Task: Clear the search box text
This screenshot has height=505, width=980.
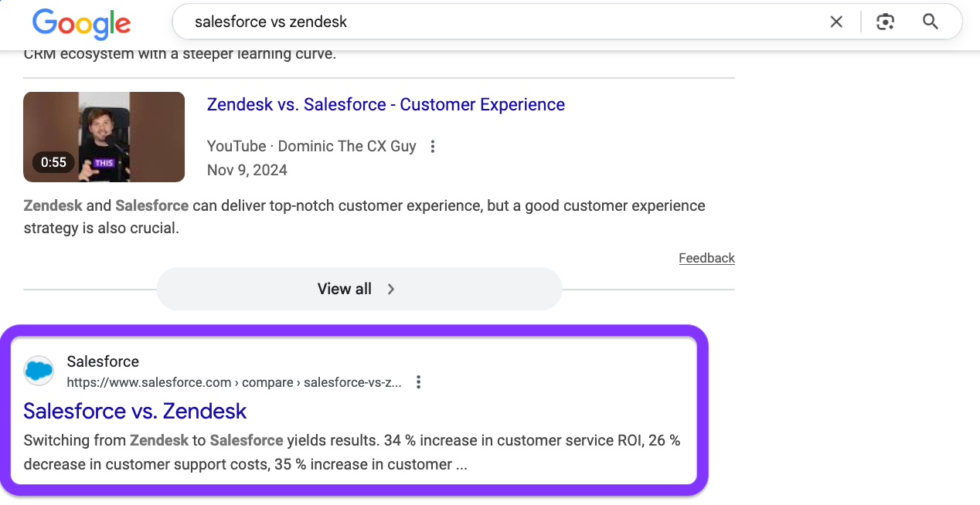Action: [x=836, y=22]
